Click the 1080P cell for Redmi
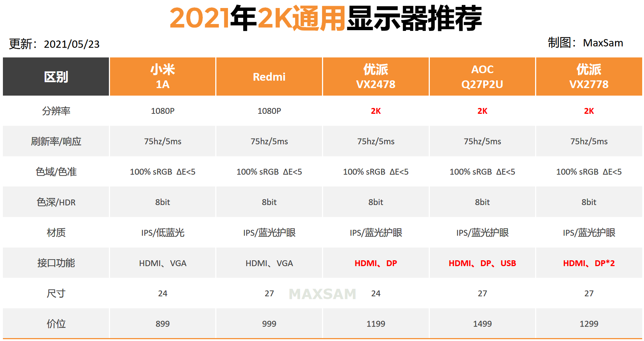 click(269, 111)
